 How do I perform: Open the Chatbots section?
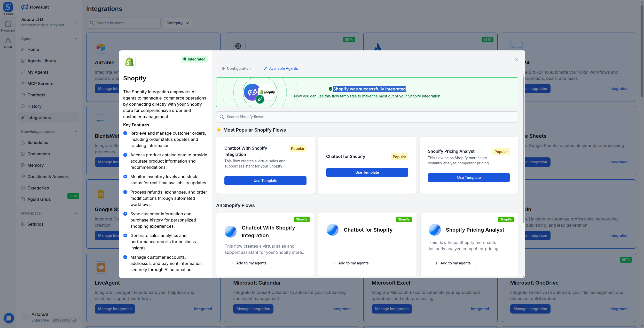[x=36, y=95]
